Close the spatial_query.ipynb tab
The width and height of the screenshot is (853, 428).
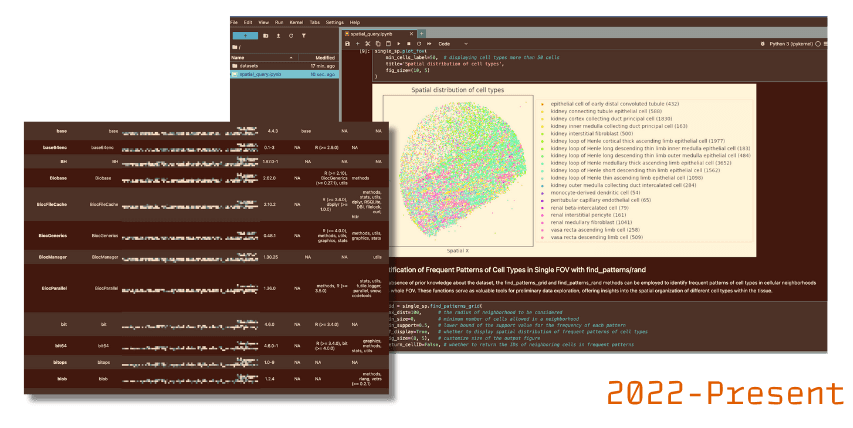[412, 34]
